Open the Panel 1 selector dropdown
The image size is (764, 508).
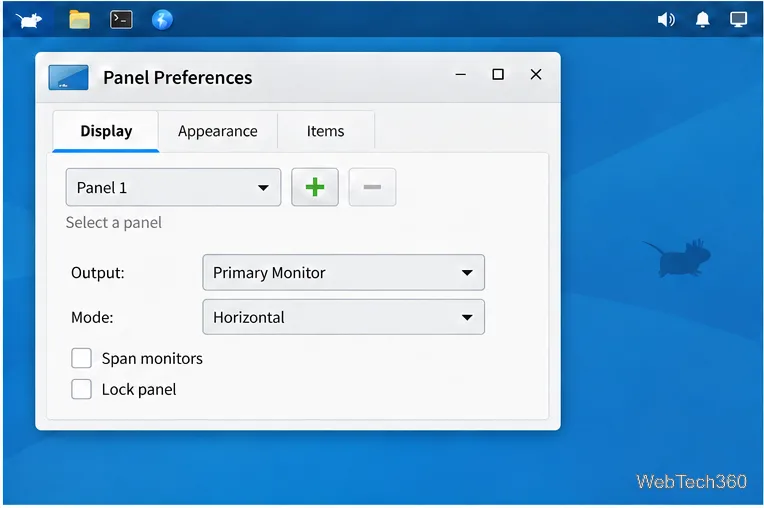pyautogui.click(x=173, y=188)
